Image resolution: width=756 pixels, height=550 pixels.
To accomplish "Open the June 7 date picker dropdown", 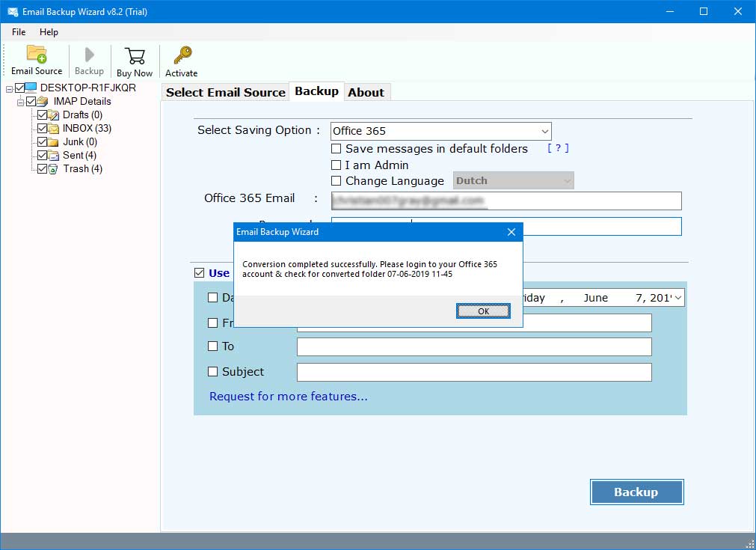I will 678,298.
